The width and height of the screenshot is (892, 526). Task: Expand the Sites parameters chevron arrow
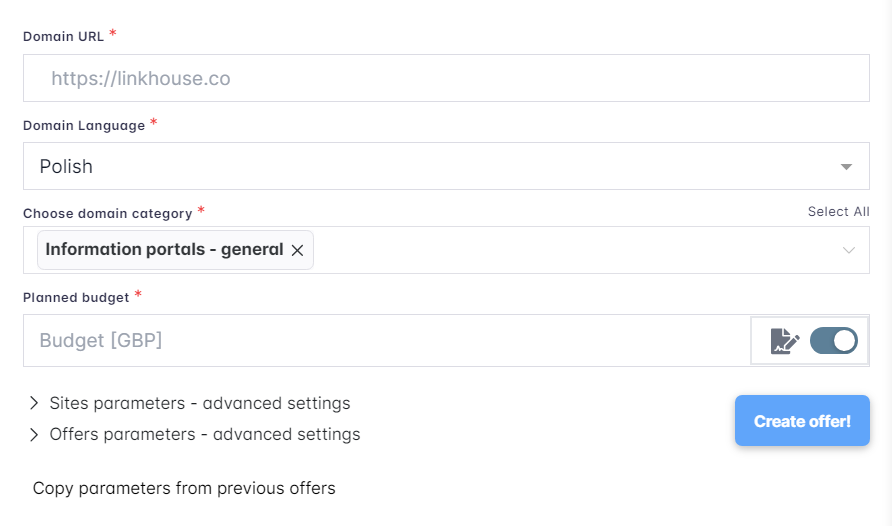click(34, 404)
